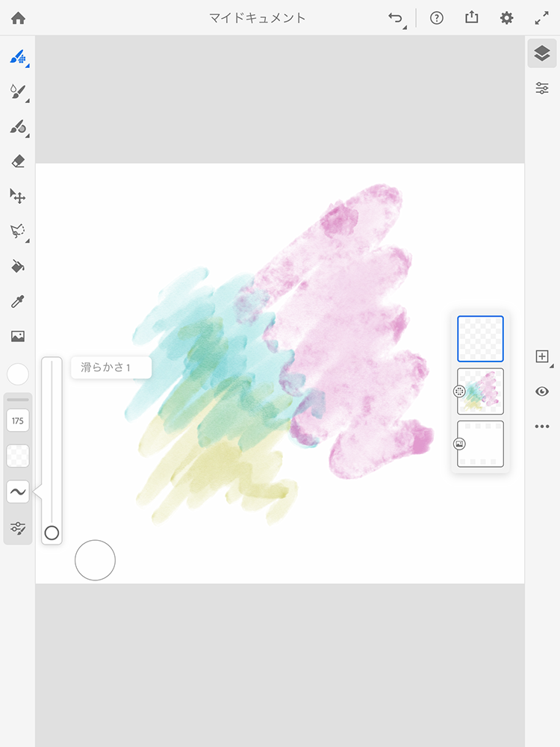The height and width of the screenshot is (747, 560).
Task: Open the Help question mark
Action: coord(437,18)
